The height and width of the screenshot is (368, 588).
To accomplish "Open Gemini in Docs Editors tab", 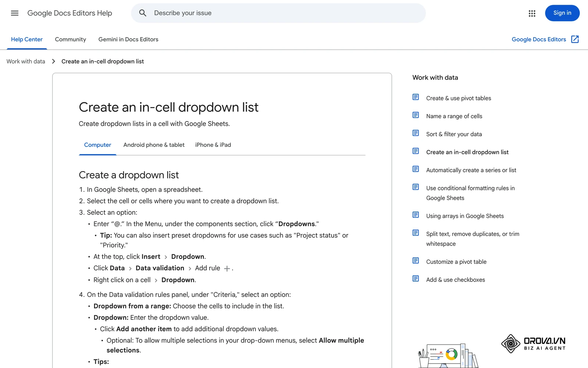I will coord(128,39).
